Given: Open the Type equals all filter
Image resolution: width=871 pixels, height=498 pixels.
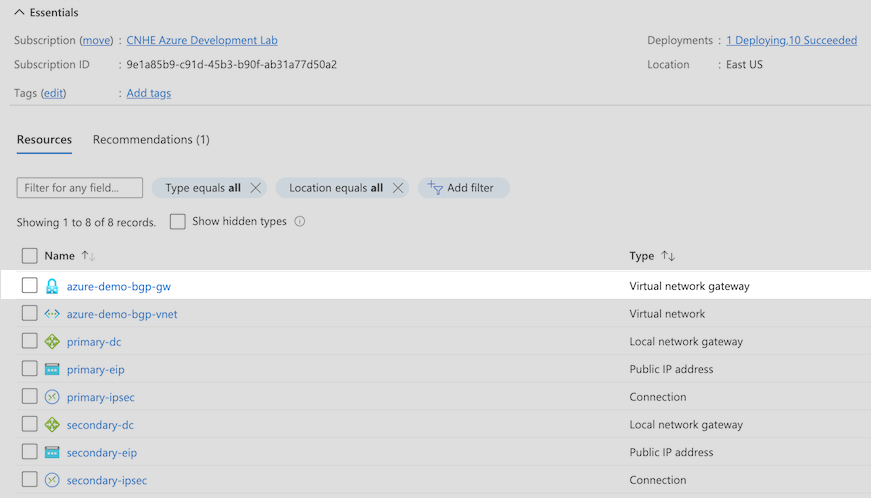Looking at the screenshot, I should (203, 188).
